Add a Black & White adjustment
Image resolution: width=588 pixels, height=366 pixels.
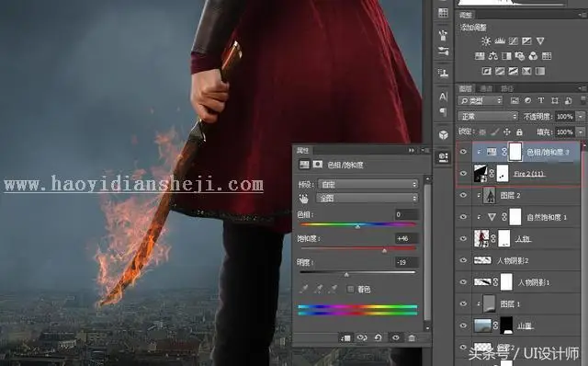point(506,56)
